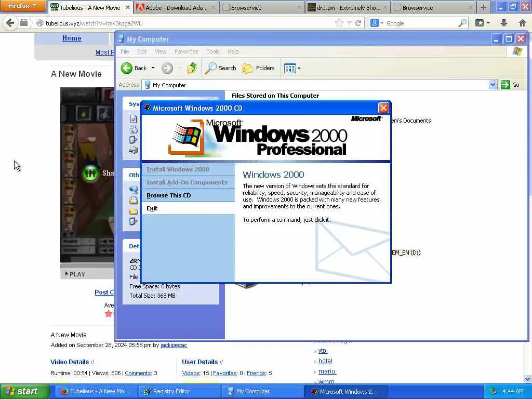Click the green Sha video badge icon
The height and width of the screenshot is (399, 532).
click(90, 173)
